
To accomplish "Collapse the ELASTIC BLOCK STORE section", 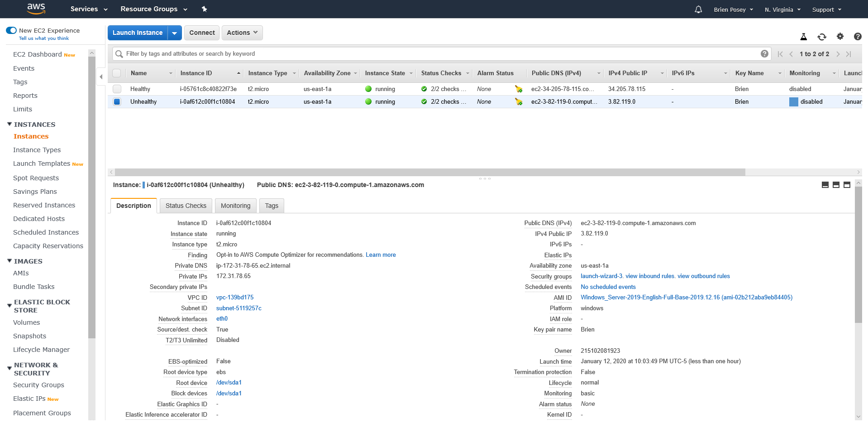I will [x=10, y=306].
